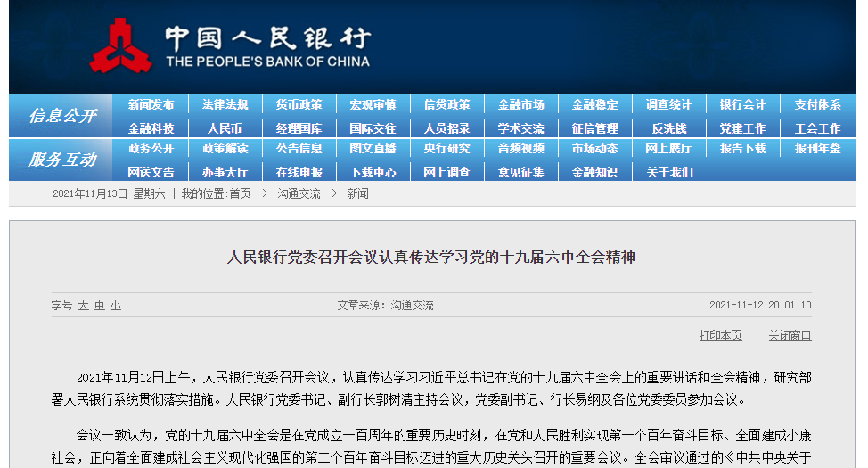The width and height of the screenshot is (868, 468).
Task: Open 支付体系 navigation item
Action: pos(817,104)
